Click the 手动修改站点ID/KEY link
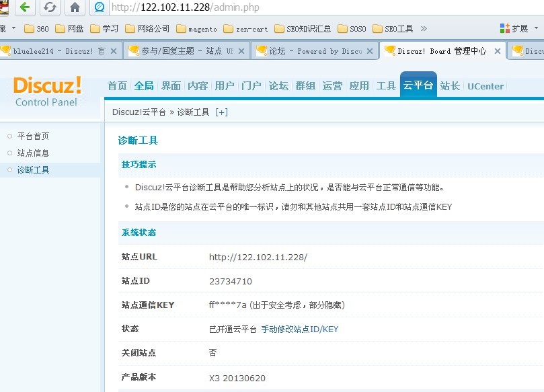 coord(300,329)
